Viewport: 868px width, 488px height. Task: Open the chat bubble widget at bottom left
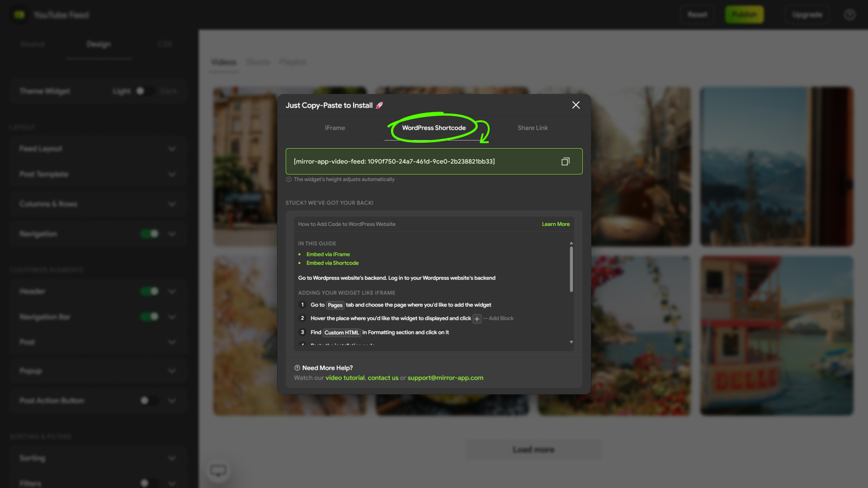[x=218, y=470]
